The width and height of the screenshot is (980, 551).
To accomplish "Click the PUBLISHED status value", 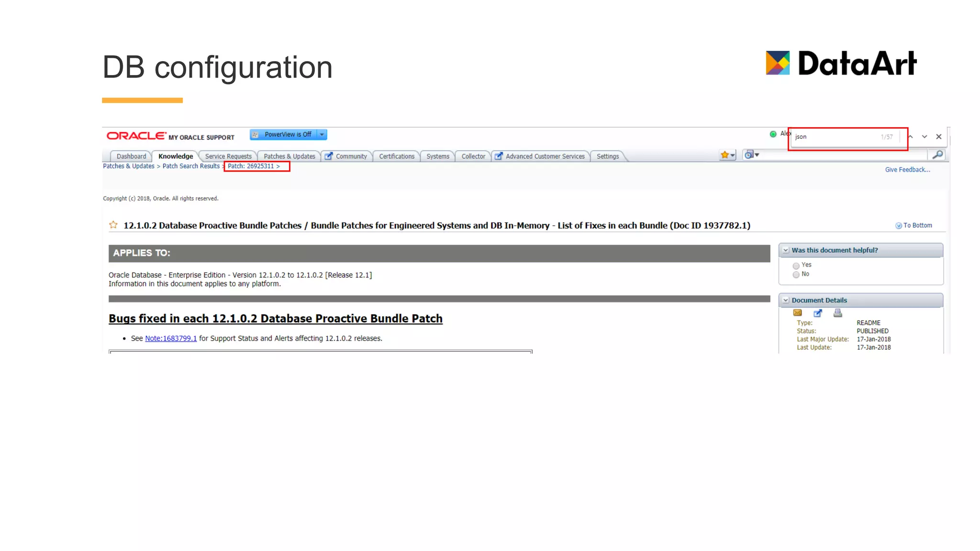I will (x=872, y=331).
